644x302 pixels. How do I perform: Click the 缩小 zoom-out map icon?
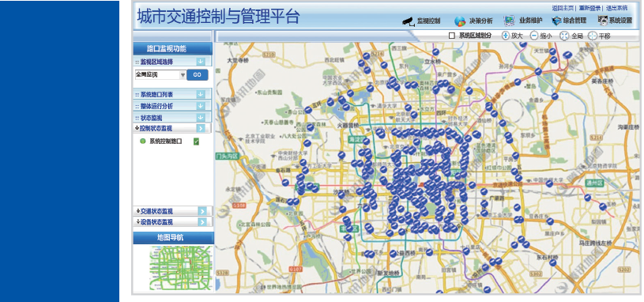(534, 36)
